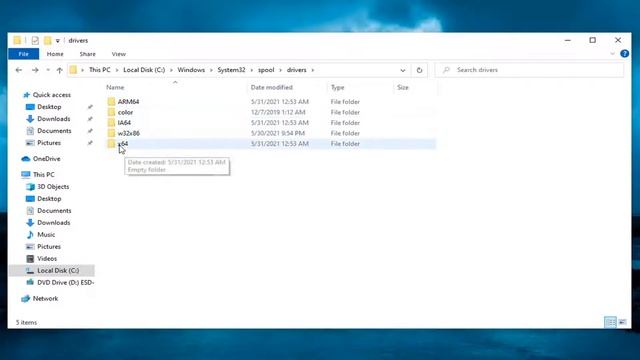Viewport: 640px width, 360px height.
Task: Select This PC in the navigation pane
Action: click(x=43, y=175)
